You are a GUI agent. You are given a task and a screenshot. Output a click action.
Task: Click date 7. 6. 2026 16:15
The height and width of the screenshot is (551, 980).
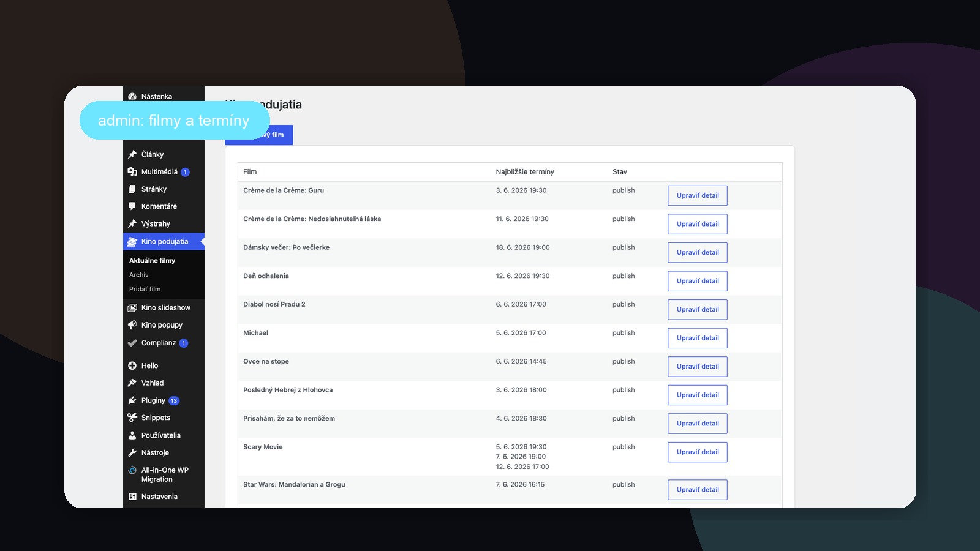tap(520, 484)
